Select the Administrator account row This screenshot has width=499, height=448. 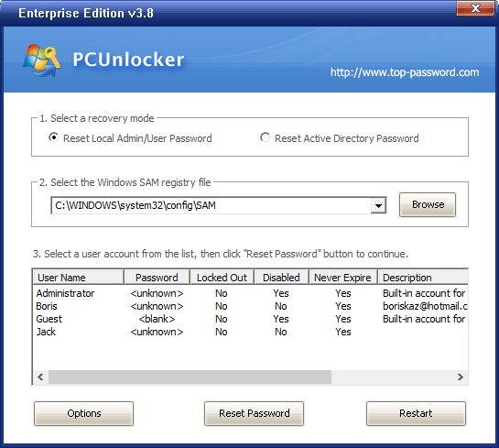(x=250, y=293)
